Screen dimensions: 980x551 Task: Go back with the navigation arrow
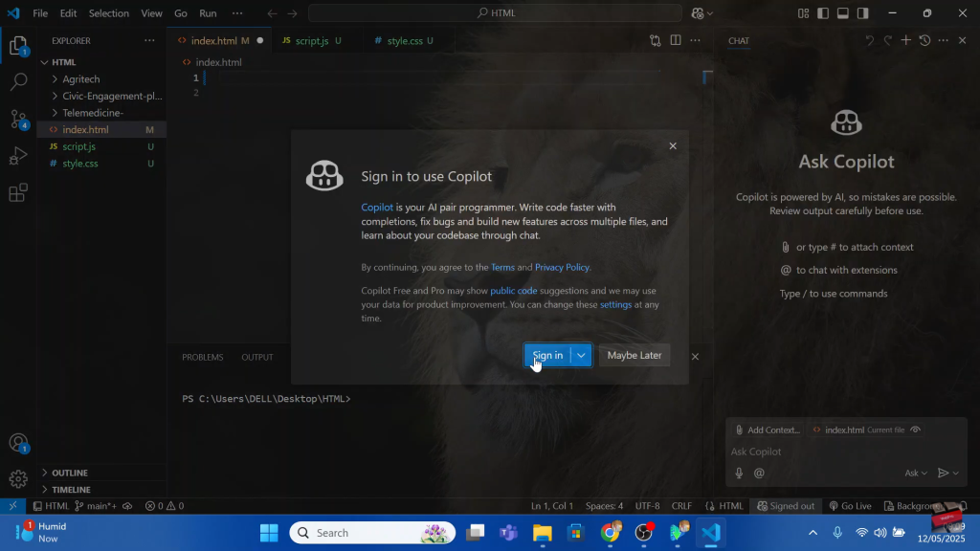pyautogui.click(x=272, y=13)
